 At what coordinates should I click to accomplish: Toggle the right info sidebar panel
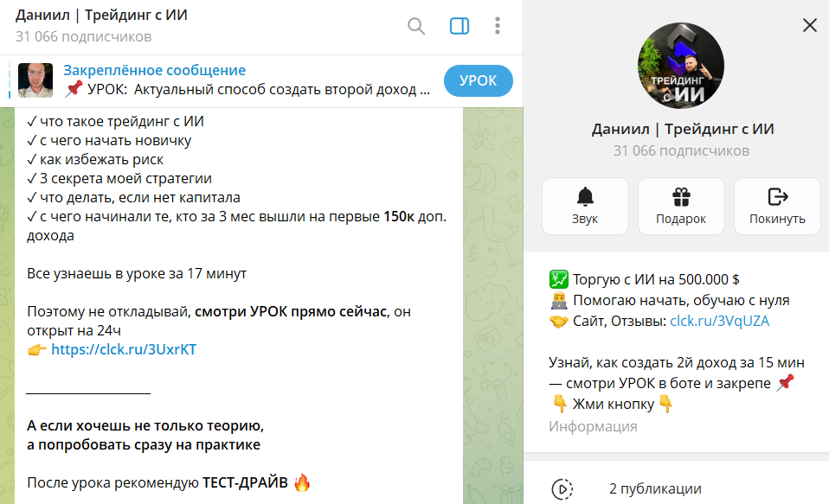coord(459,26)
